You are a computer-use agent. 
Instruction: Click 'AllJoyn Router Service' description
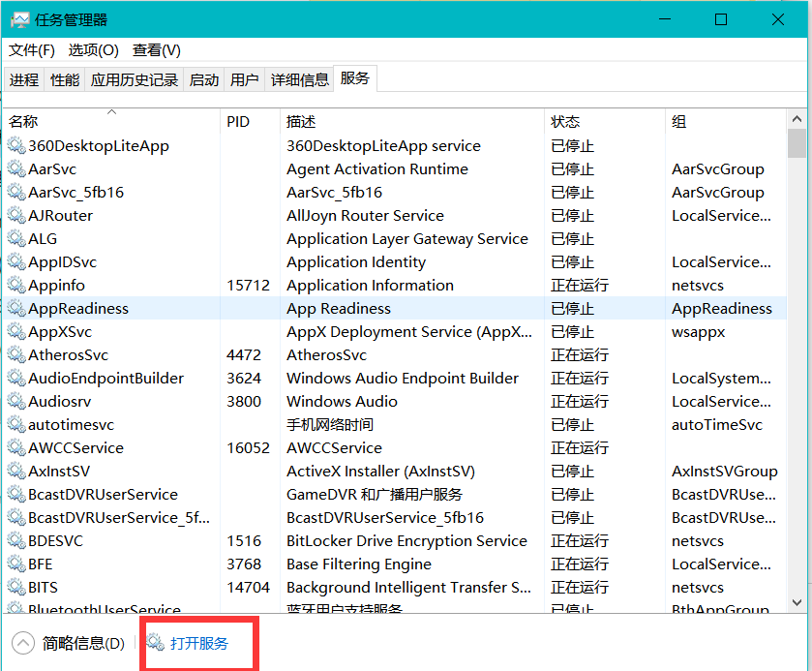coord(365,216)
